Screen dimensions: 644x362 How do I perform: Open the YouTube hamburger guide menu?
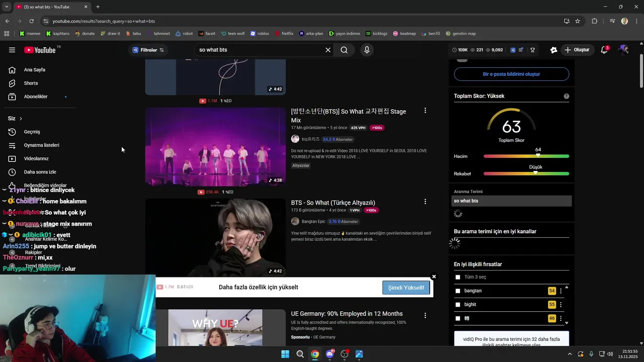pyautogui.click(x=12, y=50)
